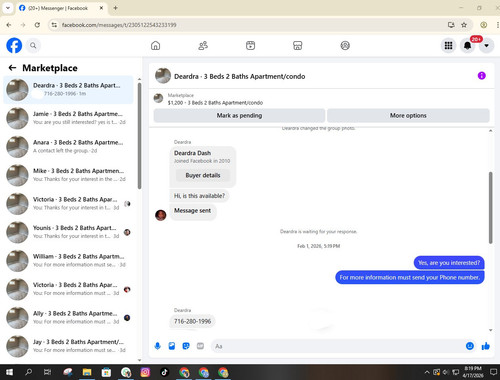The image size is (500, 380).
Task: Open the Buyer details button
Action: [x=203, y=175]
